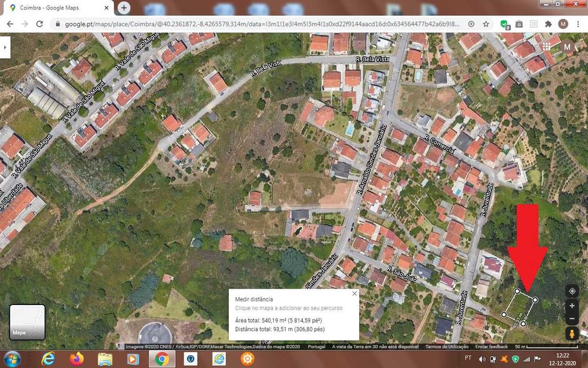Open Internet Explorer from the taskbar
Screen dimensions: 588x368
48,359
